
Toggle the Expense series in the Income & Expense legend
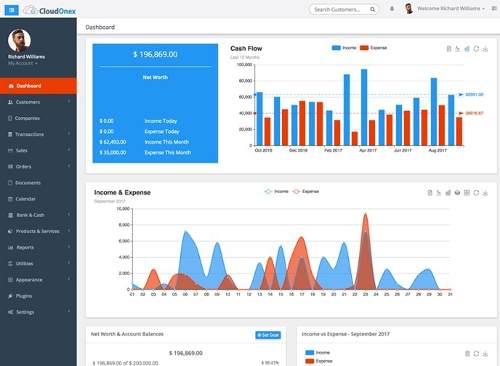tap(306, 191)
